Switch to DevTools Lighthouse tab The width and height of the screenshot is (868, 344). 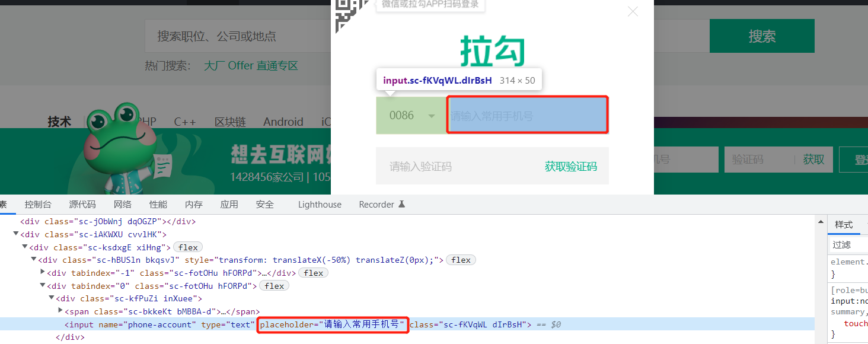[x=320, y=205]
